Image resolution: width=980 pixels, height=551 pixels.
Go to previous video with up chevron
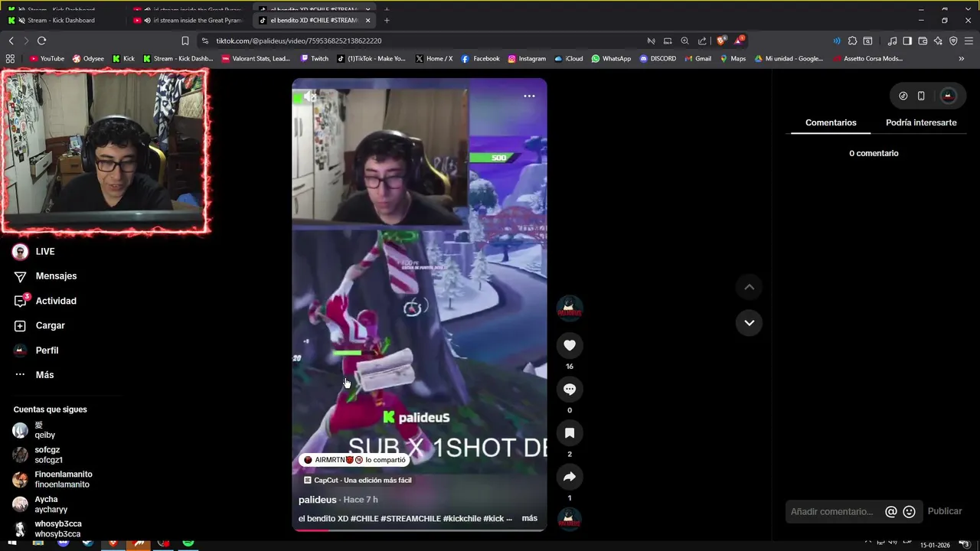pos(750,287)
